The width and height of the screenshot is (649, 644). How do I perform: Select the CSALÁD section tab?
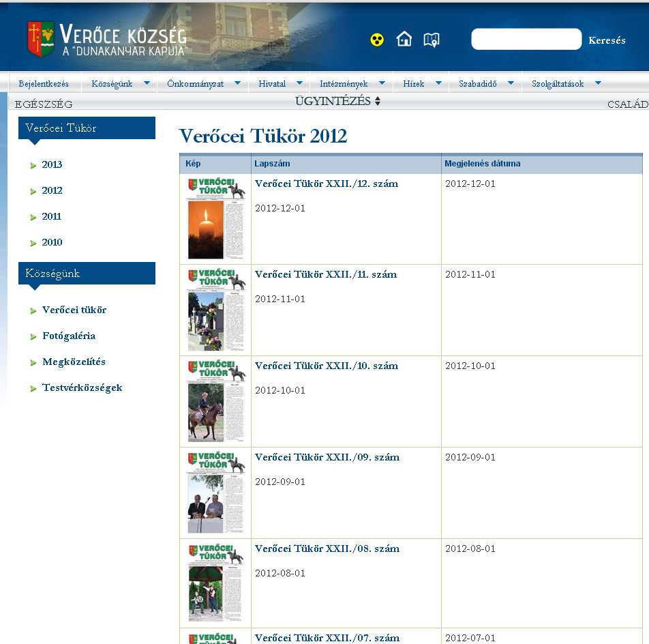[628, 104]
